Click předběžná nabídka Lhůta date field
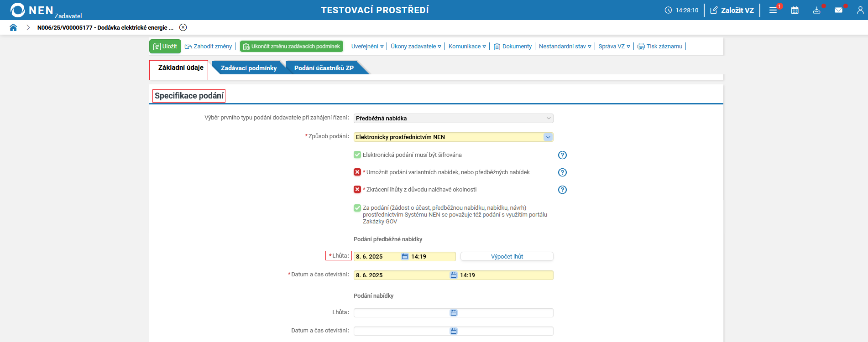This screenshot has height=342, width=868. tap(377, 256)
